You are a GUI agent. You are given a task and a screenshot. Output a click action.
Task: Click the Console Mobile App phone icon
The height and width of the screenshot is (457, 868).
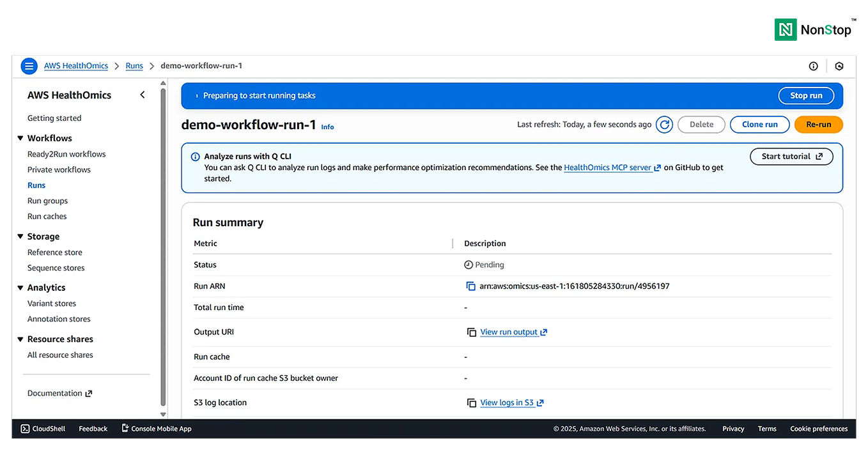click(125, 428)
